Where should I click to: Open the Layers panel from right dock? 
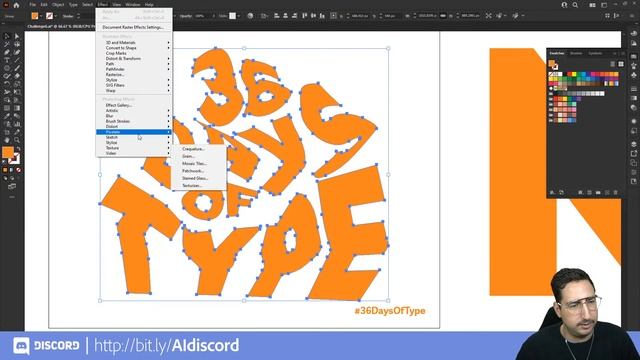pos(633,144)
